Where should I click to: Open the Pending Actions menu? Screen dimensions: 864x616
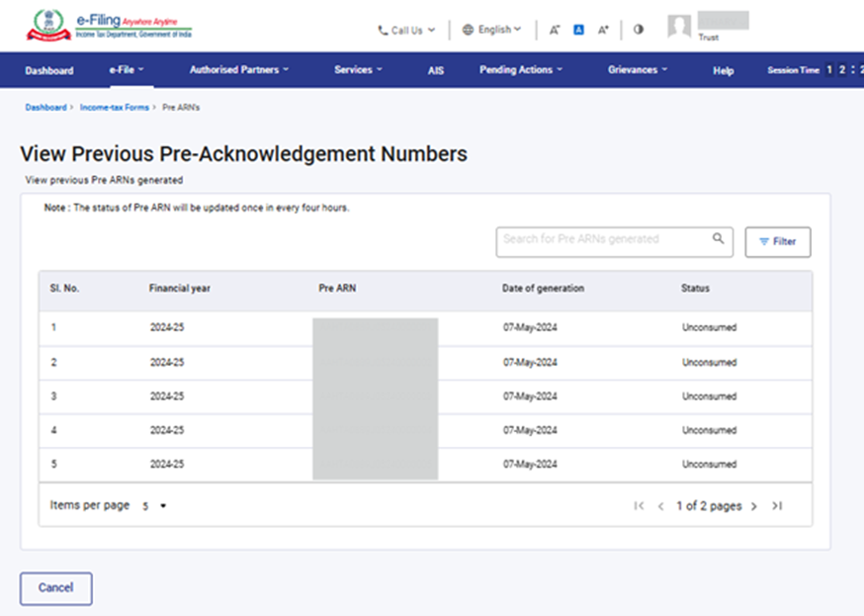521,70
